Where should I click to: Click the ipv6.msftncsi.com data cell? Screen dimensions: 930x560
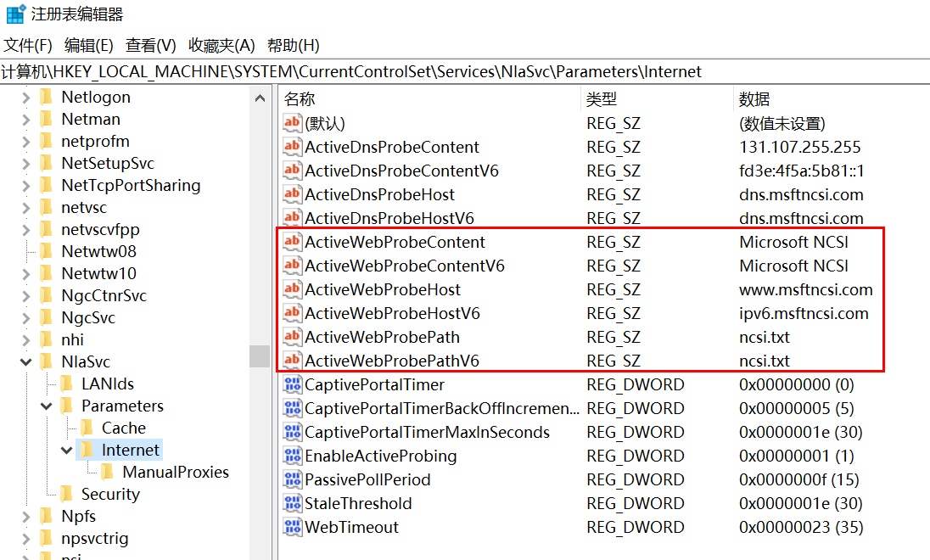coord(804,313)
